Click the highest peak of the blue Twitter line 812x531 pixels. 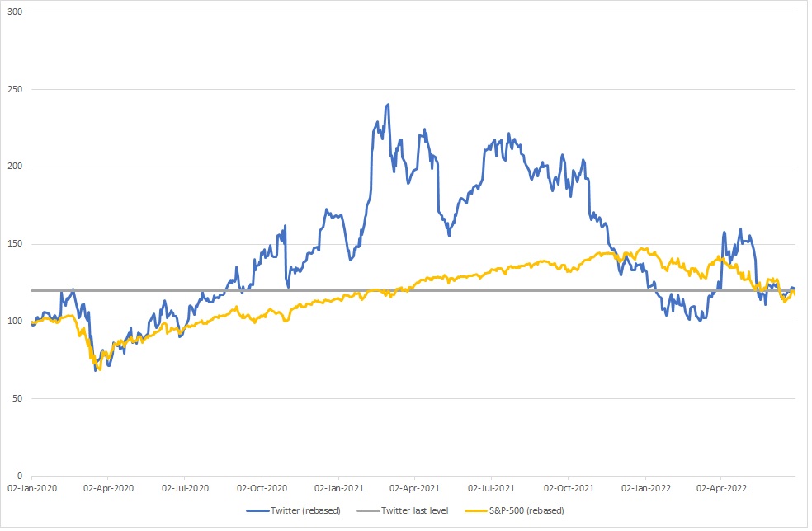point(388,105)
